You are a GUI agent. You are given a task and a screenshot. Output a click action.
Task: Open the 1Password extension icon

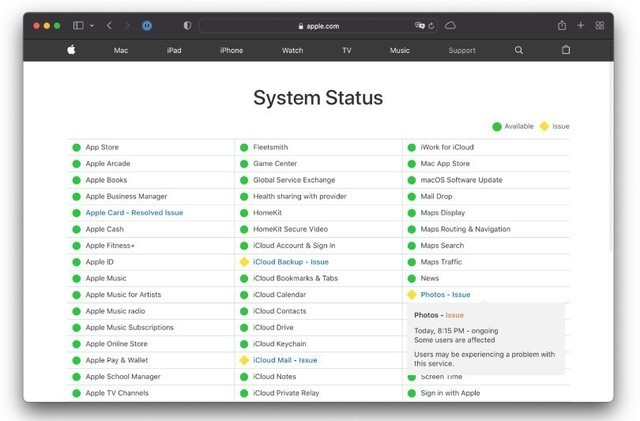[x=147, y=26]
